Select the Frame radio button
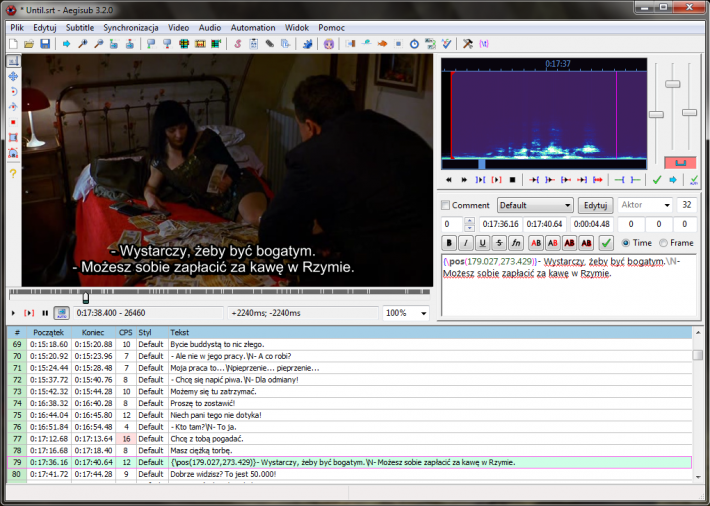The height and width of the screenshot is (506, 710). coord(663,243)
